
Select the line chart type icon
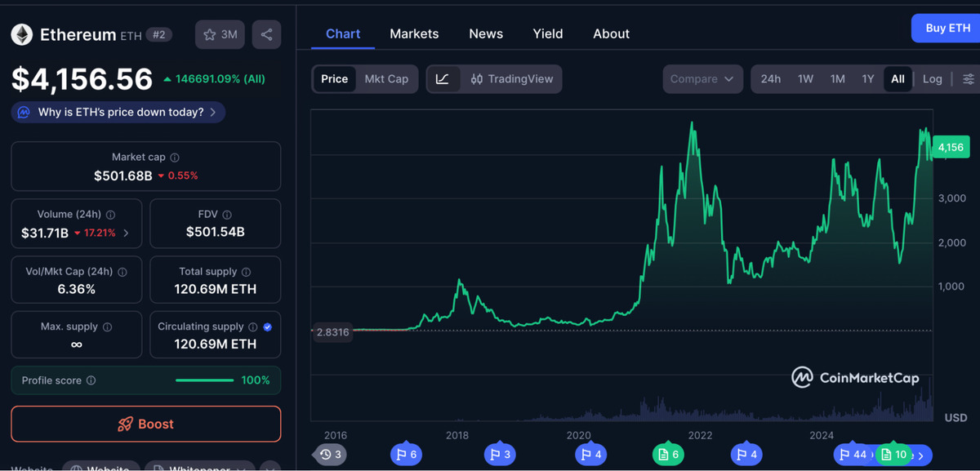[x=443, y=79]
